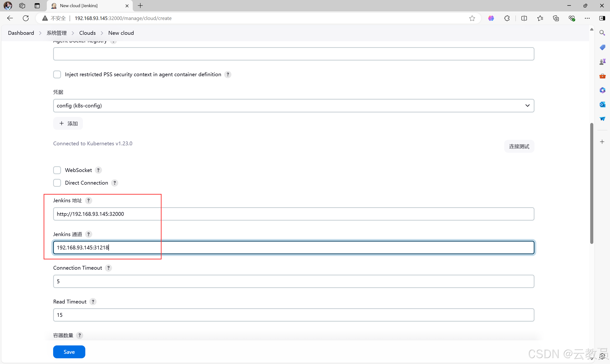Add page to favorites star icon

[472, 18]
